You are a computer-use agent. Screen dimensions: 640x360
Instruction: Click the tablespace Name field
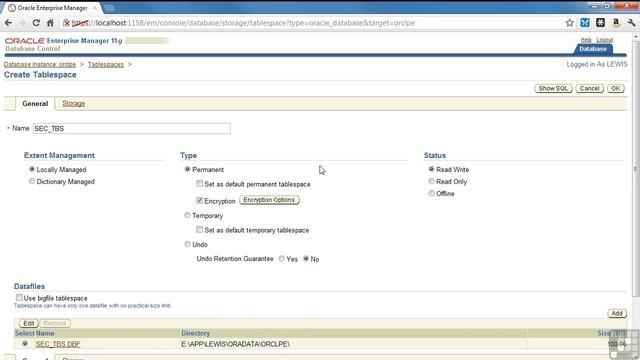(x=131, y=129)
